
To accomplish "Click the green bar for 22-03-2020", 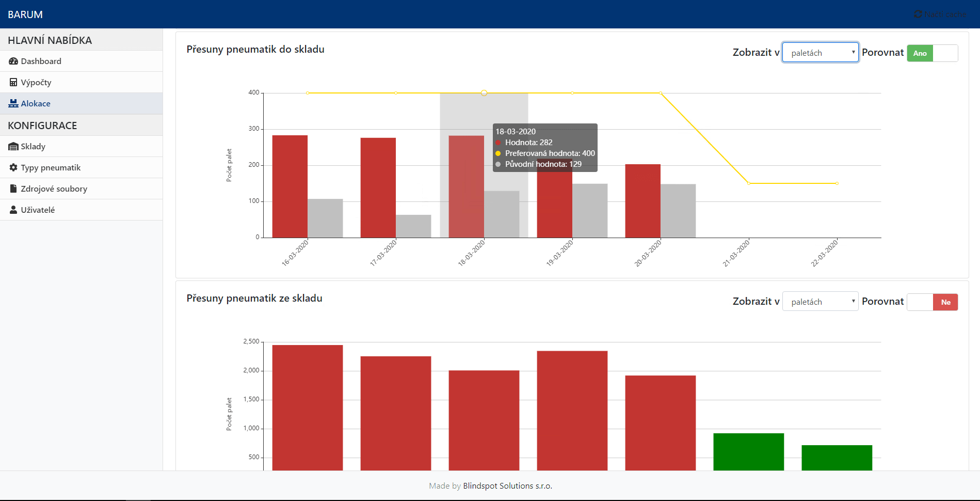I will point(837,458).
